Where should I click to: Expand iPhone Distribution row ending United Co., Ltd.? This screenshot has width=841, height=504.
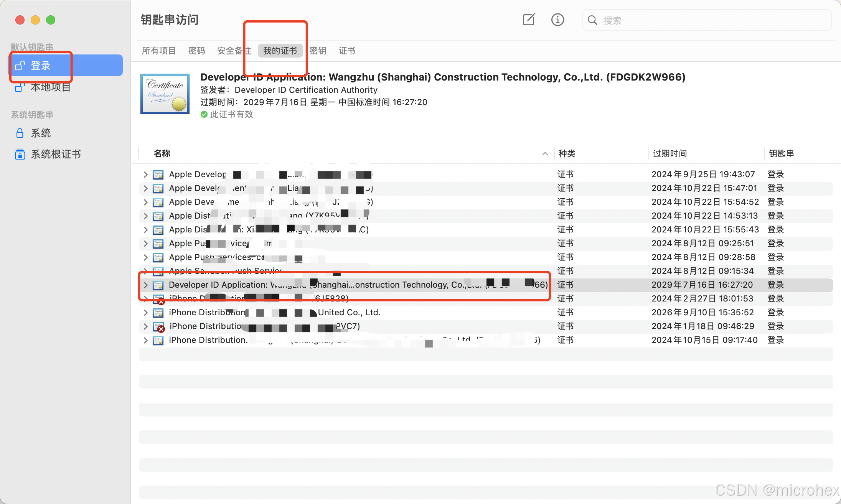(x=145, y=313)
